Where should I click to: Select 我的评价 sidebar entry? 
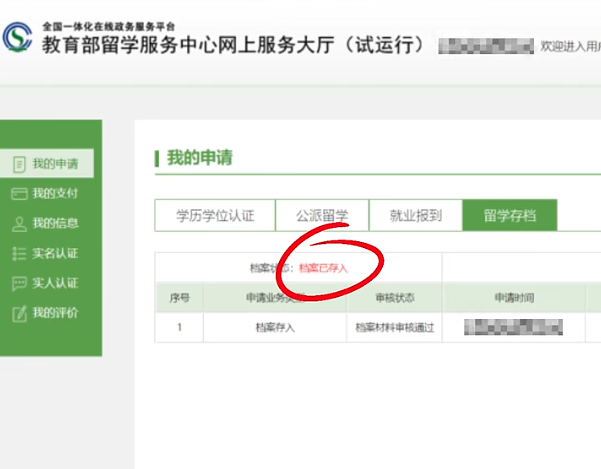[55, 313]
